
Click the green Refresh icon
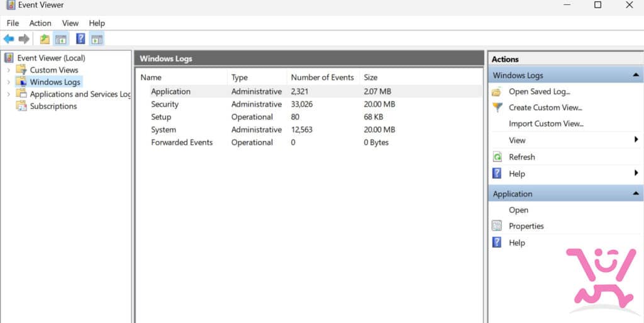497,157
